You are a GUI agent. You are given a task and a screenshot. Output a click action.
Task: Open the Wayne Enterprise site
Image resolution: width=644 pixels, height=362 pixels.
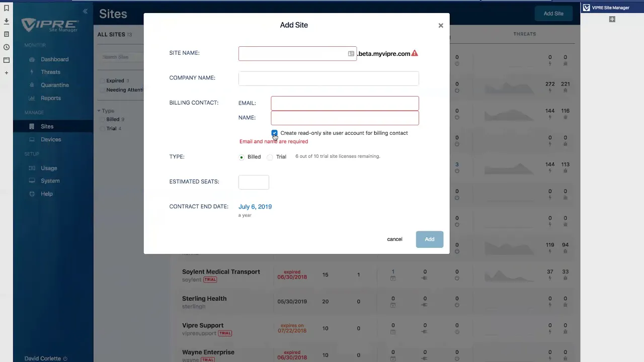click(x=208, y=352)
